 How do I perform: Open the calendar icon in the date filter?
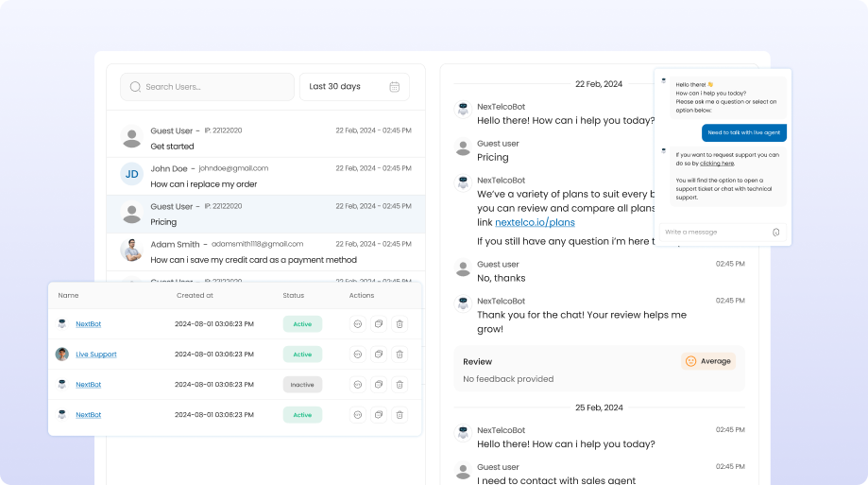click(394, 87)
